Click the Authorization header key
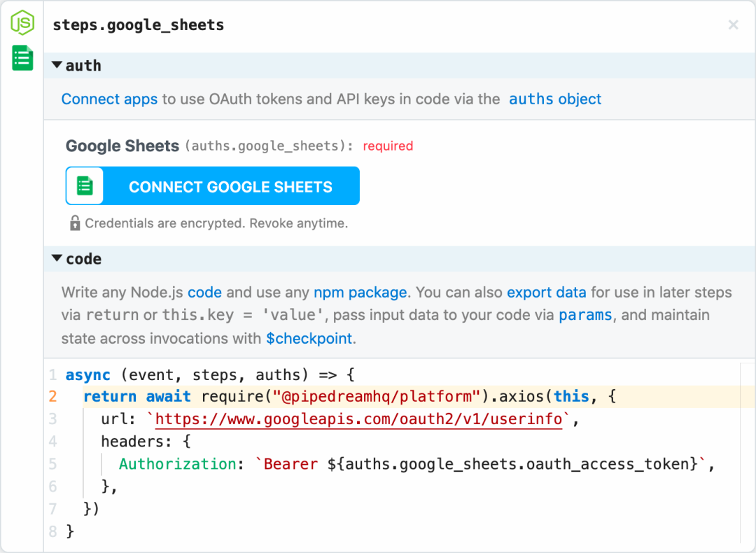 [177, 464]
